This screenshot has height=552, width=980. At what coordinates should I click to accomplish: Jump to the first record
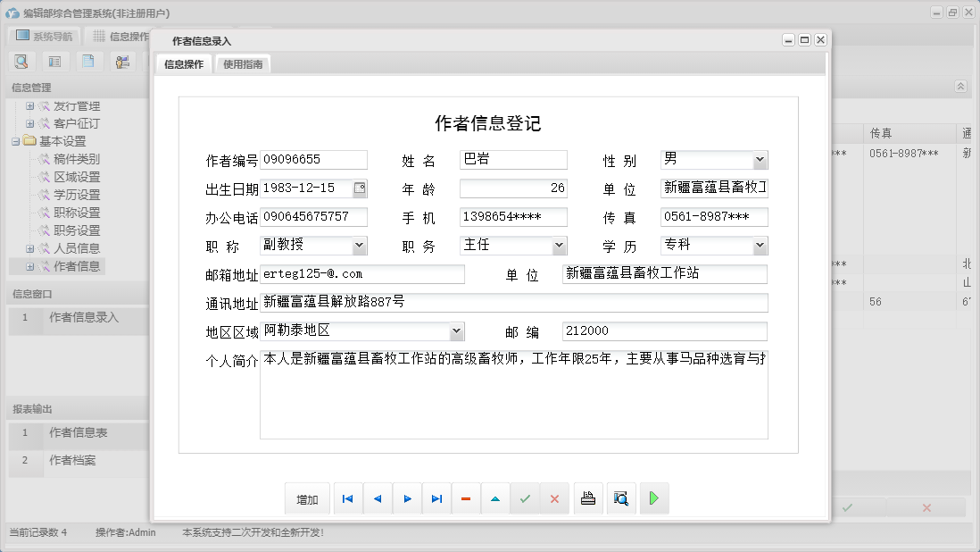click(x=347, y=498)
